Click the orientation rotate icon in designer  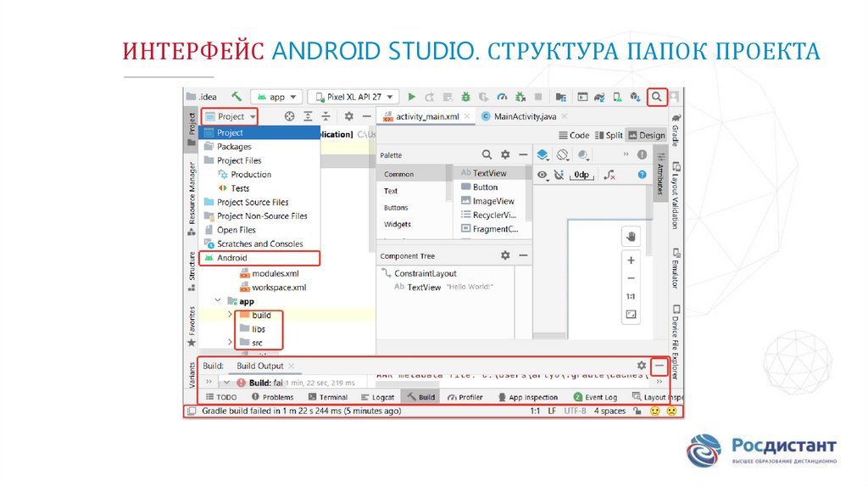(x=563, y=154)
